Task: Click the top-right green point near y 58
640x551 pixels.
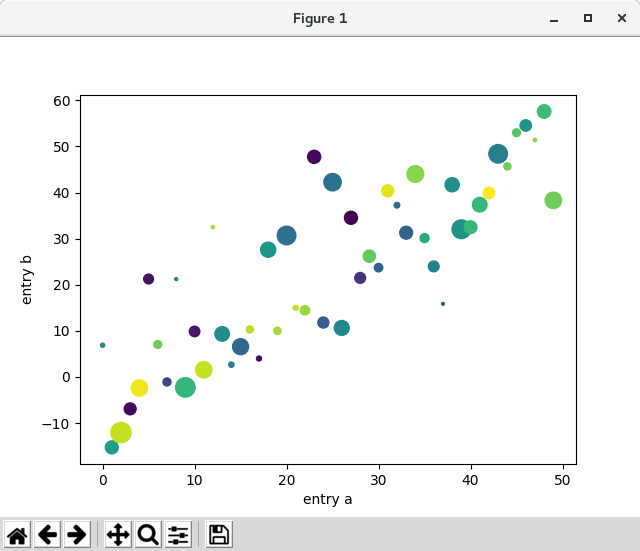Action: [x=544, y=111]
